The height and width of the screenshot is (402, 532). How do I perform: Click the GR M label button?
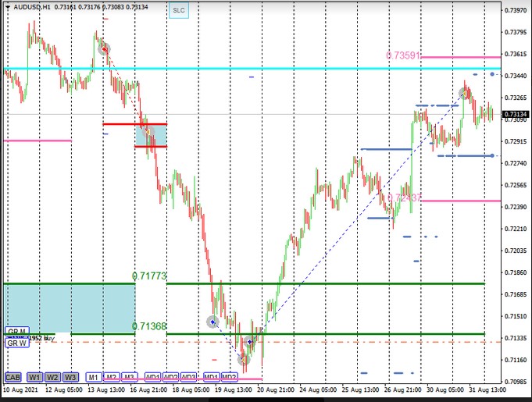coord(16,331)
